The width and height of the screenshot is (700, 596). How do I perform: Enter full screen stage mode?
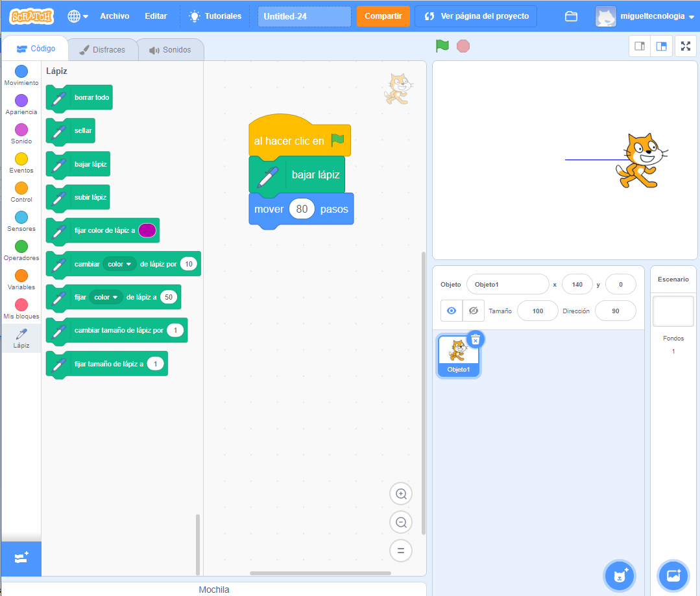[x=685, y=46]
